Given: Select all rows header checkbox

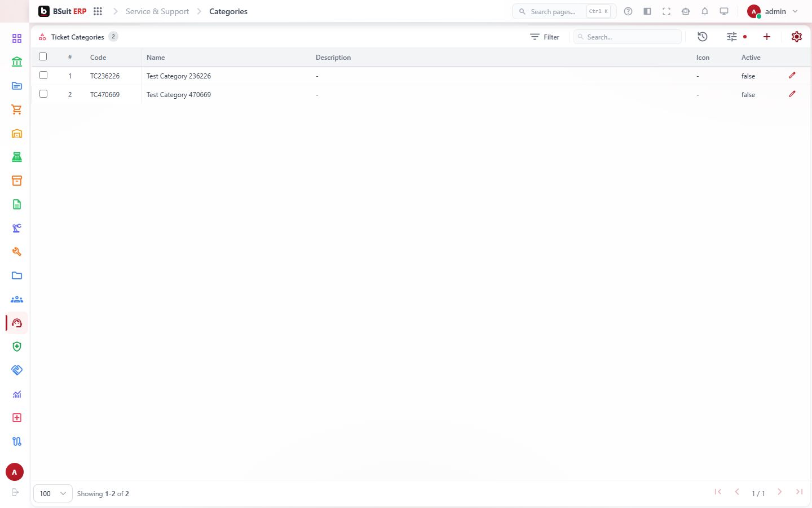Looking at the screenshot, I should (x=43, y=56).
